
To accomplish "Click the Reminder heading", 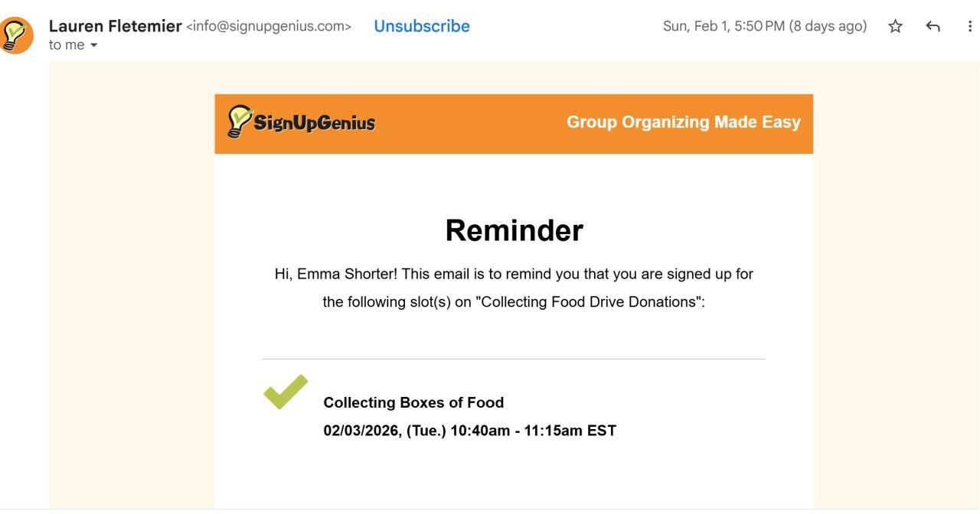I will [514, 230].
